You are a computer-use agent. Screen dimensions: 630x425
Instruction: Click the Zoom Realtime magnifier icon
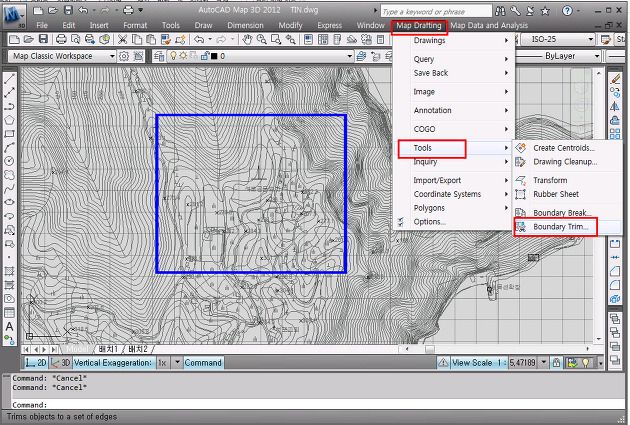[x=261, y=39]
